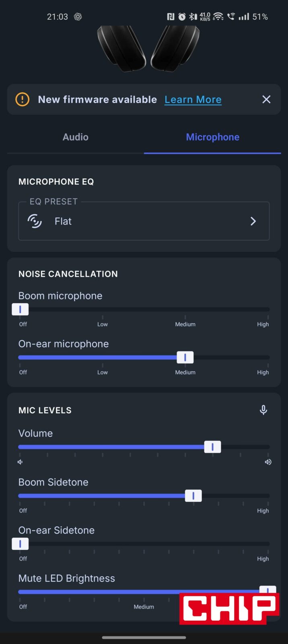The image size is (288, 644).
Task: Tap the microphone icon in Mic Levels
Action: pyautogui.click(x=263, y=410)
